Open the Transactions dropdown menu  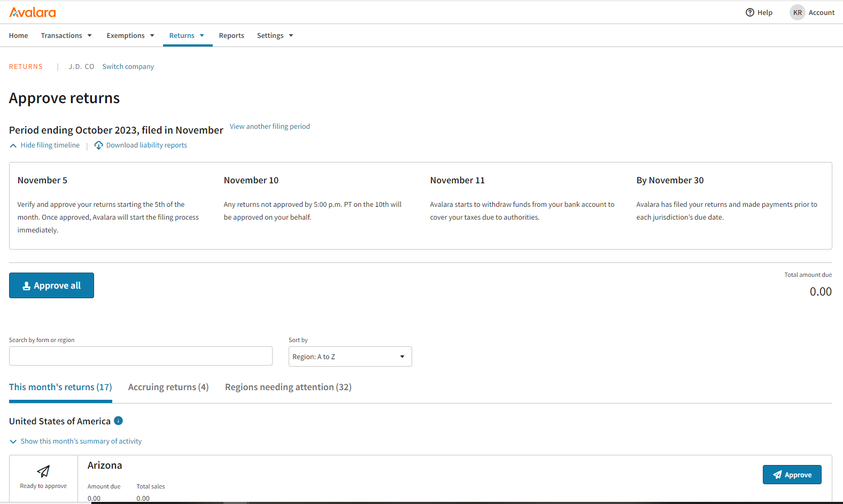click(x=66, y=36)
